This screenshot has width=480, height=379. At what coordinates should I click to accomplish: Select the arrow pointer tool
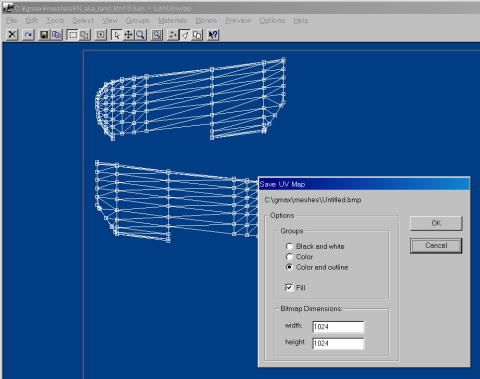tap(116, 35)
